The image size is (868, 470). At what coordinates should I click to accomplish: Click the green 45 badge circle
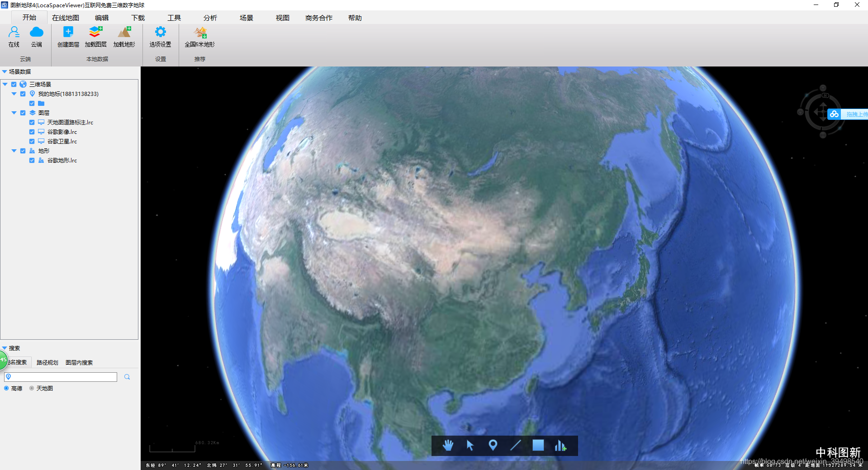click(x=3, y=360)
